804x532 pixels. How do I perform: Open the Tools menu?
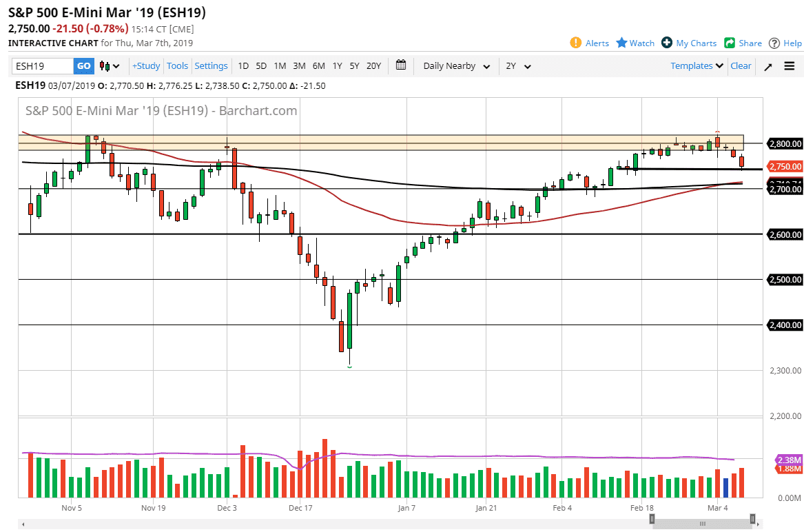tap(177, 65)
